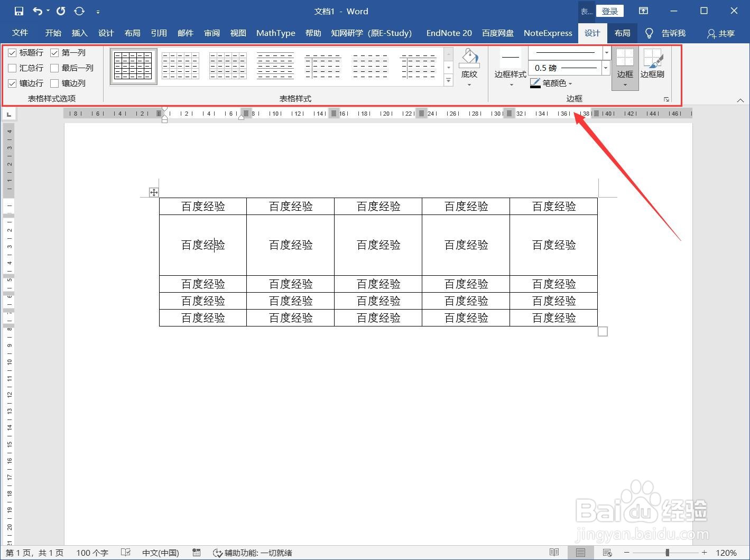The image size is (750, 560).
Task: Select the third table style thumbnail
Action: pos(228,67)
